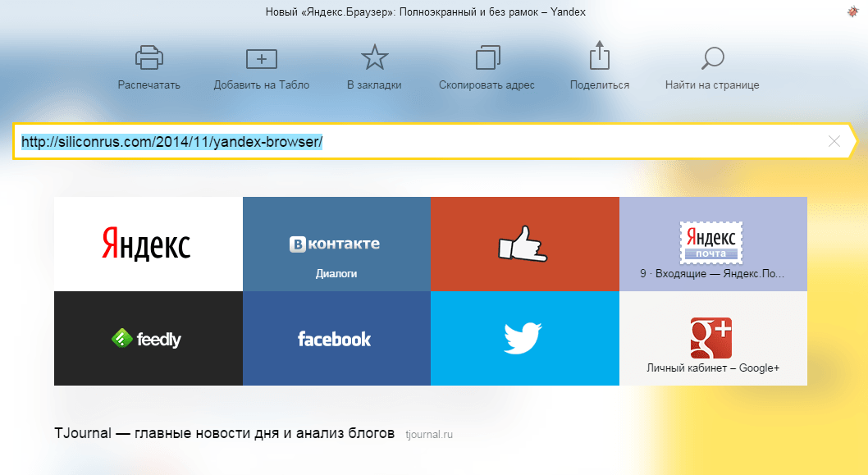Click the printer icon to print page
This screenshot has height=475, width=868.
coord(149,57)
